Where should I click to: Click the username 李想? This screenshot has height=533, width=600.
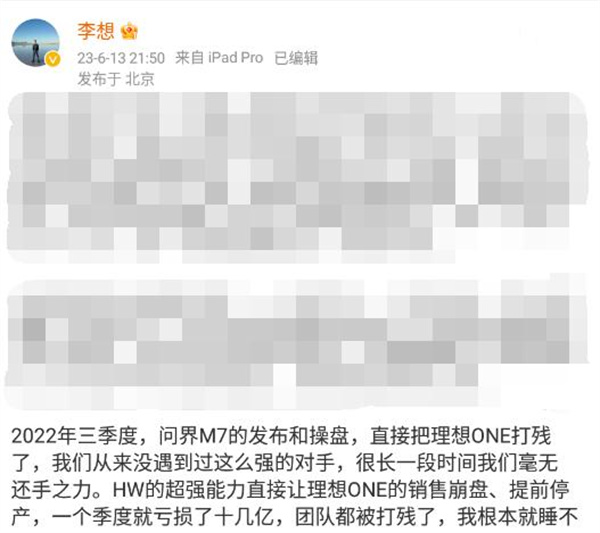point(96,31)
